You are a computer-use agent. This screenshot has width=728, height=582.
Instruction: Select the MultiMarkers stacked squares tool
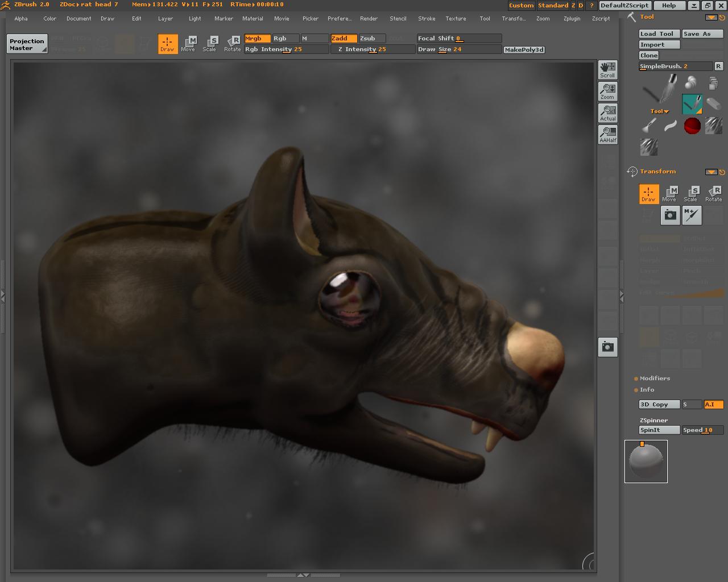713,83
